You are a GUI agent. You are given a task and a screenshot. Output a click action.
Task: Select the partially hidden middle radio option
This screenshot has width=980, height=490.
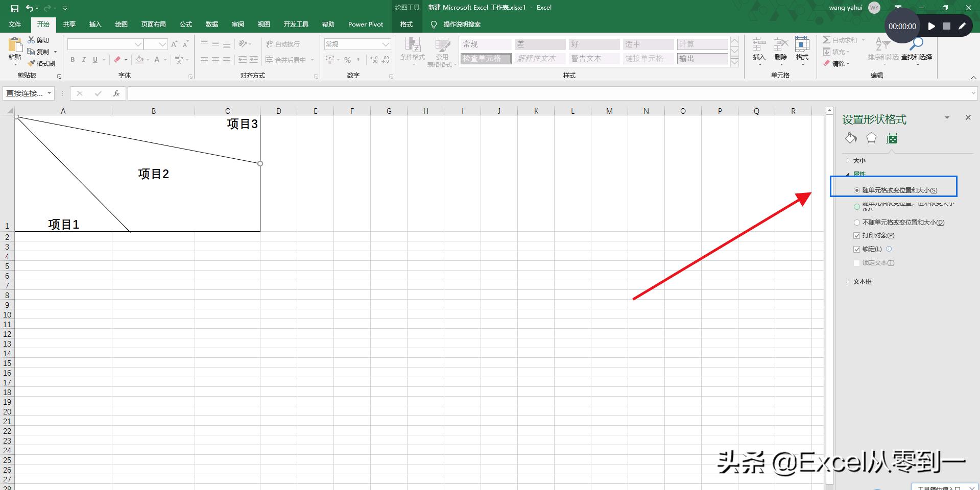point(857,207)
